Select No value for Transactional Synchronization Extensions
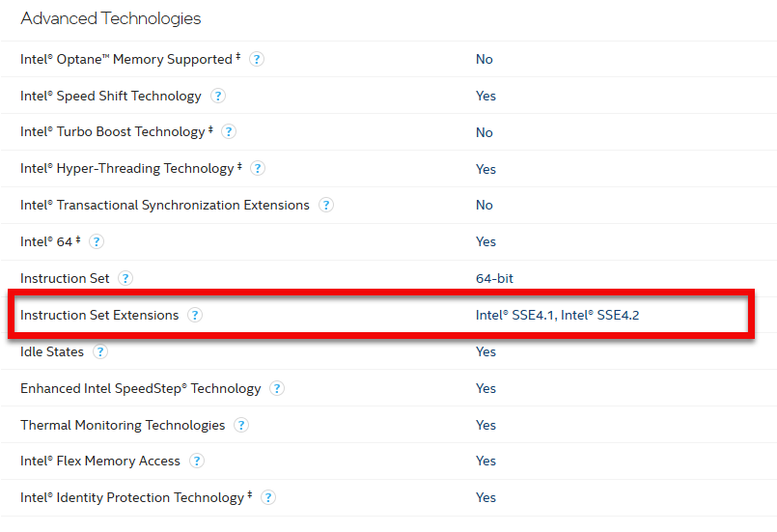Image resolution: width=777 pixels, height=532 pixels. click(485, 205)
